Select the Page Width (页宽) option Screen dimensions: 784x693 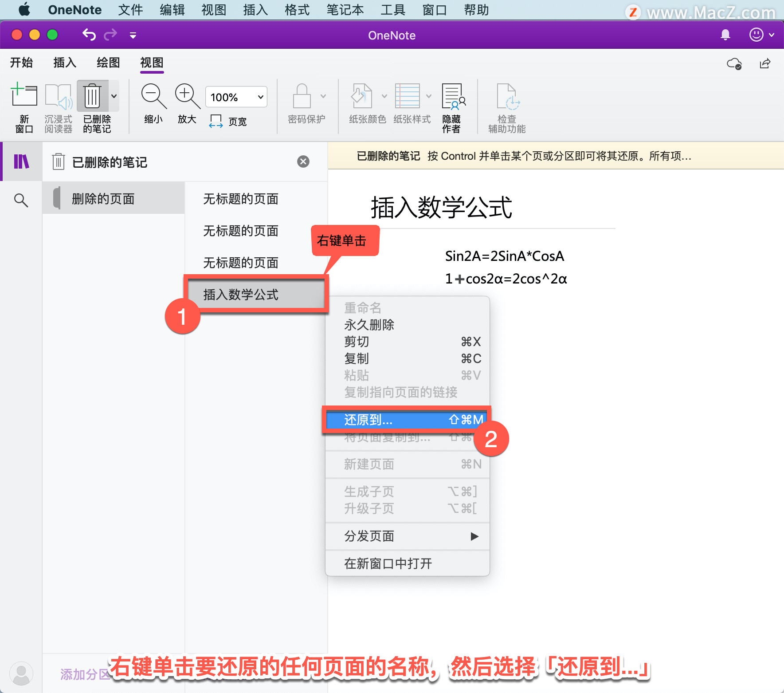(228, 121)
